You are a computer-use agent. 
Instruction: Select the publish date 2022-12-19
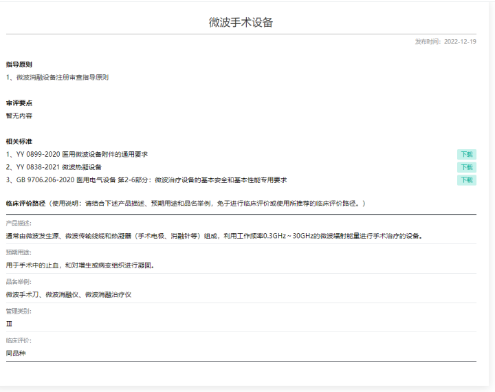click(460, 41)
